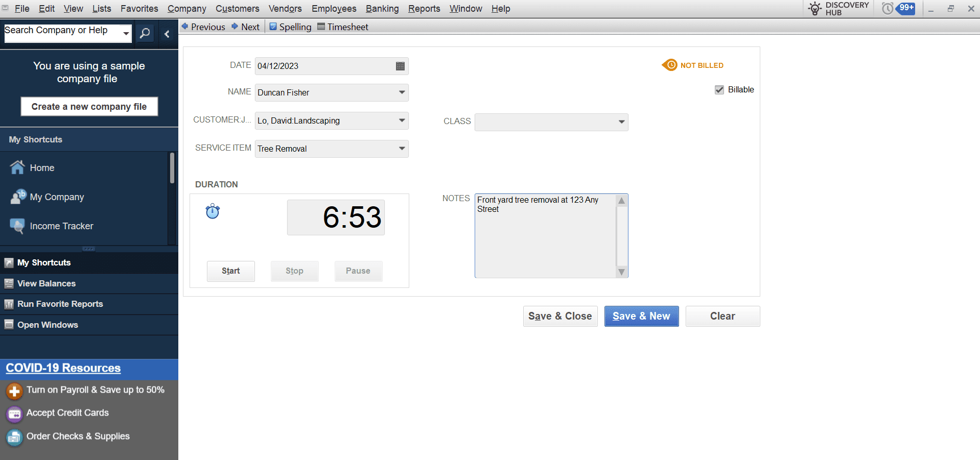Click the Start timer button

click(x=230, y=271)
